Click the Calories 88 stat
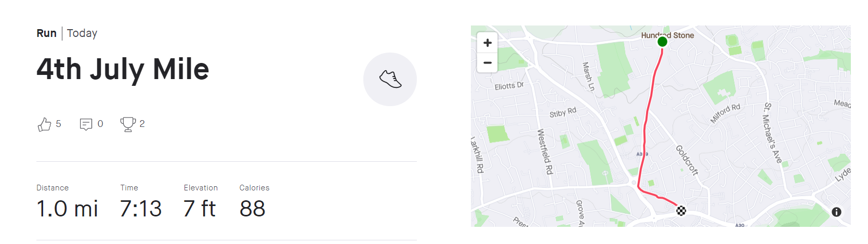 coord(254,202)
